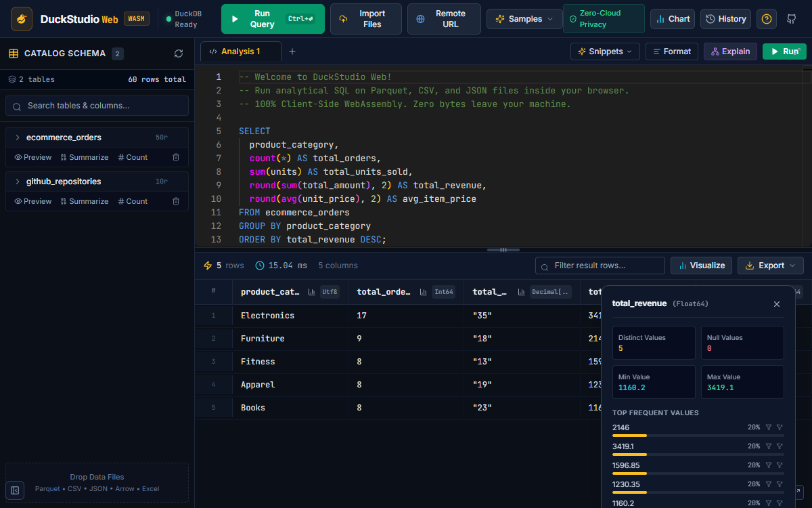The height and width of the screenshot is (508, 812).
Task: Summarize the github_repositories table
Action: [84, 201]
